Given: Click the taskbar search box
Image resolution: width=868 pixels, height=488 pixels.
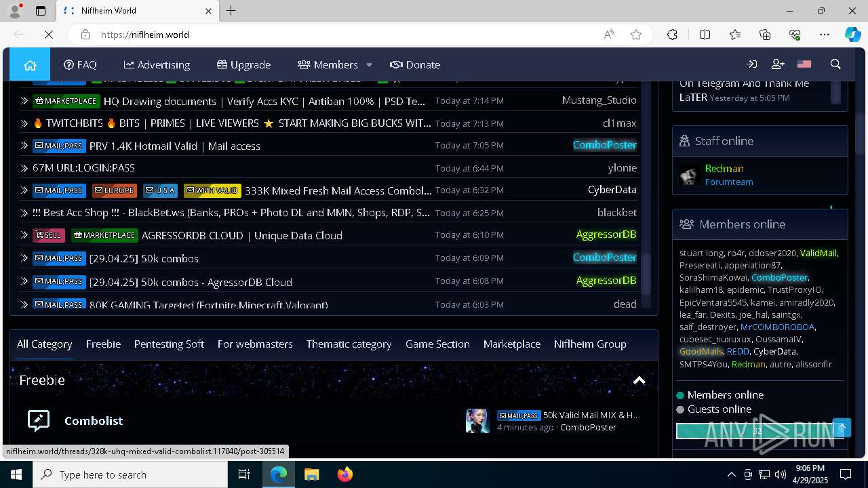Looking at the screenshot, I should pos(130,474).
